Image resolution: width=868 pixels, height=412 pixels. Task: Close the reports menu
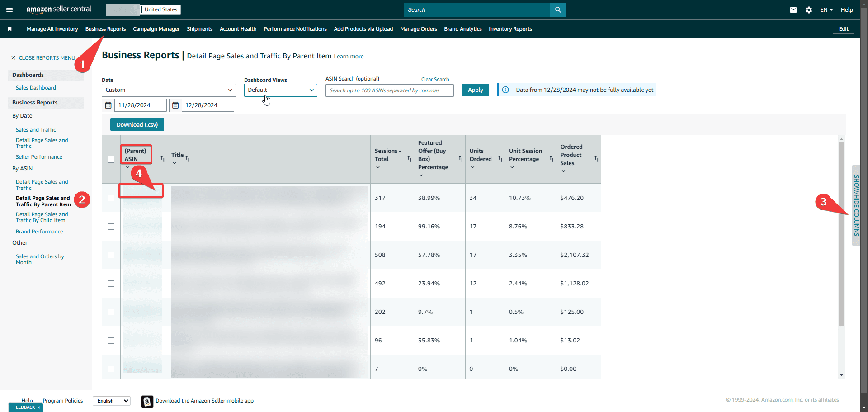43,58
